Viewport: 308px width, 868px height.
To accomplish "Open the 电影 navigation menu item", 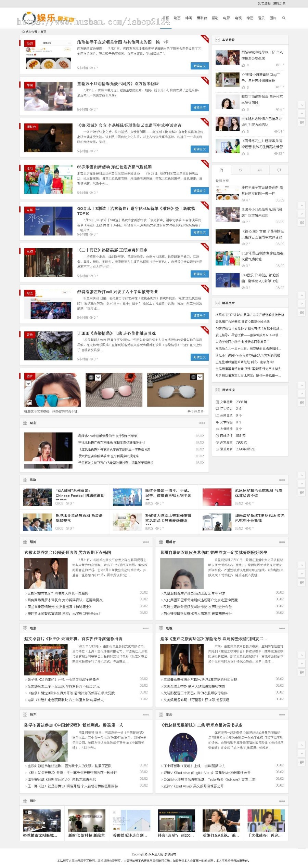I will pyautogui.click(x=227, y=18).
